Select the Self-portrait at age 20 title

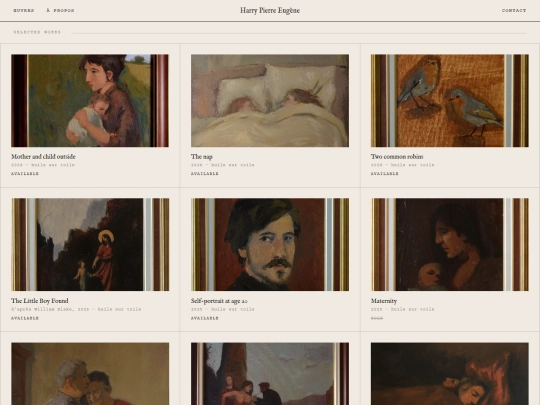[219, 301]
